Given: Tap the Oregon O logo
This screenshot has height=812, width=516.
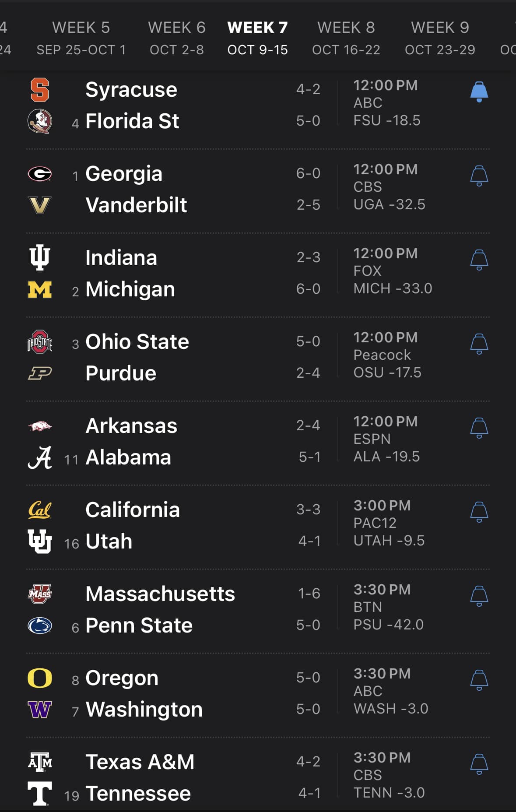Looking at the screenshot, I should click(39, 678).
